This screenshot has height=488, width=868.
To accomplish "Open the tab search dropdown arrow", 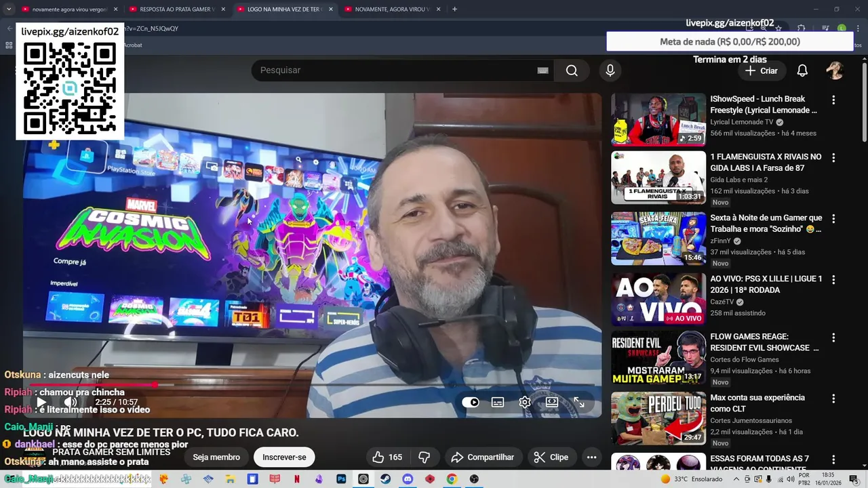I will (8, 9).
